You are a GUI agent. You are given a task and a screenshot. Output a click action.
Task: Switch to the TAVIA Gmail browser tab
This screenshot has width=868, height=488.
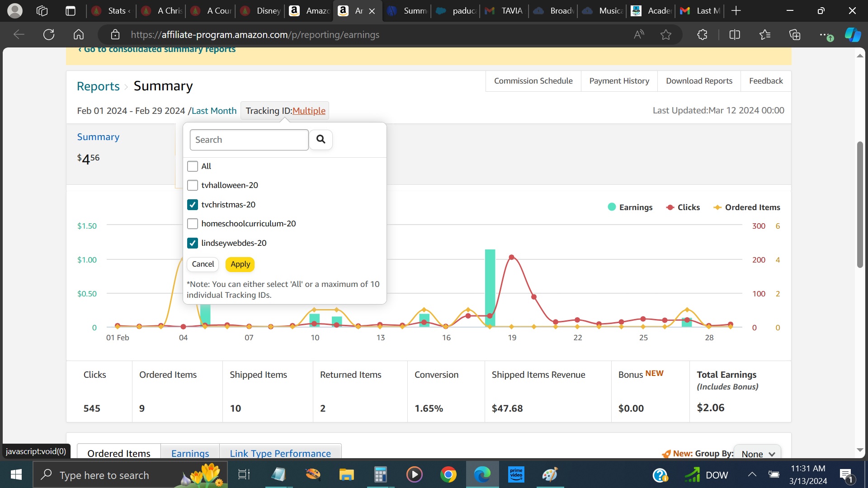pos(503,11)
